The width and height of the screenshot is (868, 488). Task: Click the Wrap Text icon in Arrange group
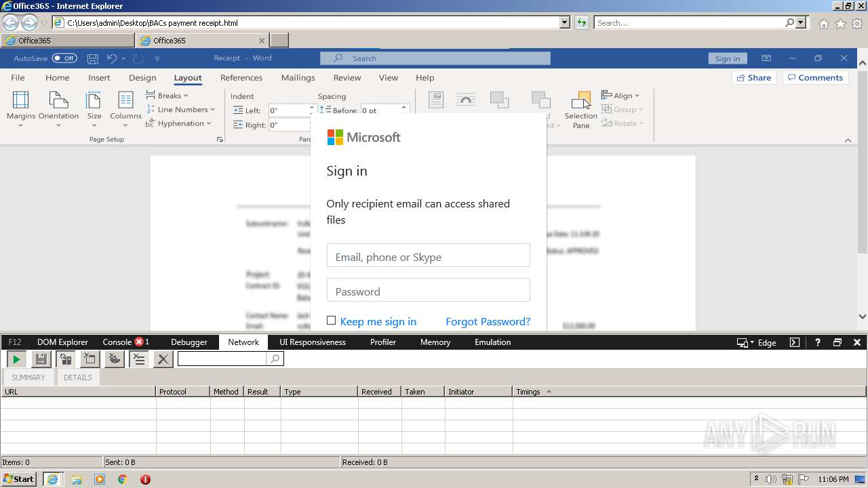(465, 100)
